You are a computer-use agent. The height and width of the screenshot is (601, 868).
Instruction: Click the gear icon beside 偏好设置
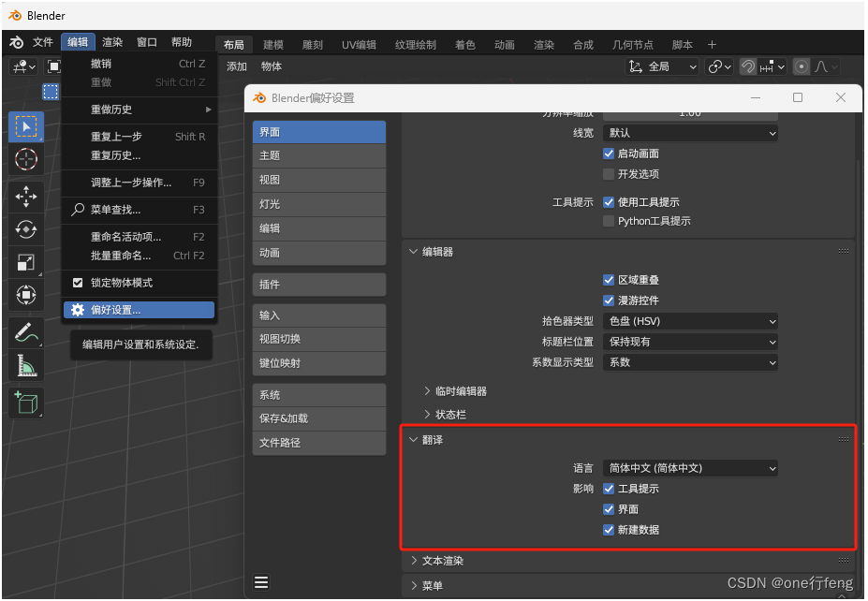(78, 310)
